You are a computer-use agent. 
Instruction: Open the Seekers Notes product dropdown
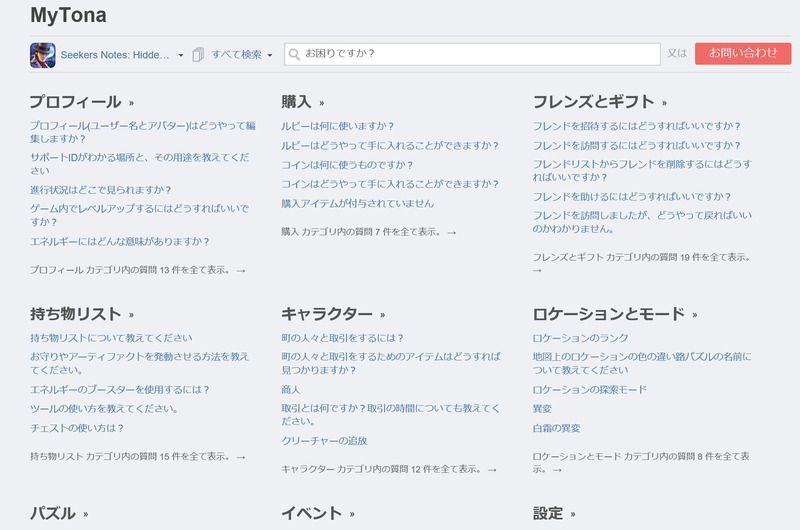tap(181, 55)
